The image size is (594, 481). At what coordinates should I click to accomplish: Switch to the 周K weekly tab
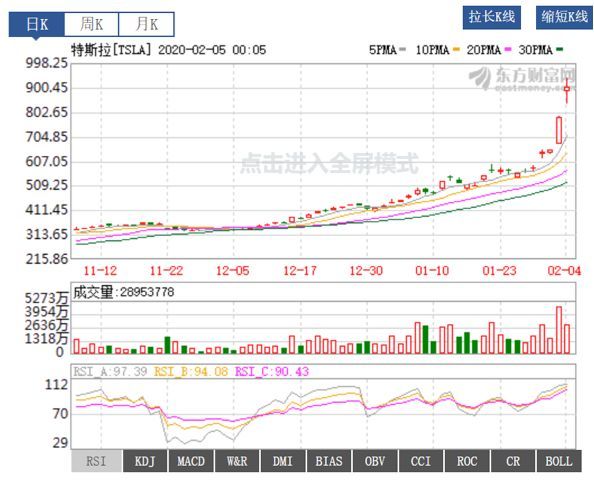[x=91, y=24]
